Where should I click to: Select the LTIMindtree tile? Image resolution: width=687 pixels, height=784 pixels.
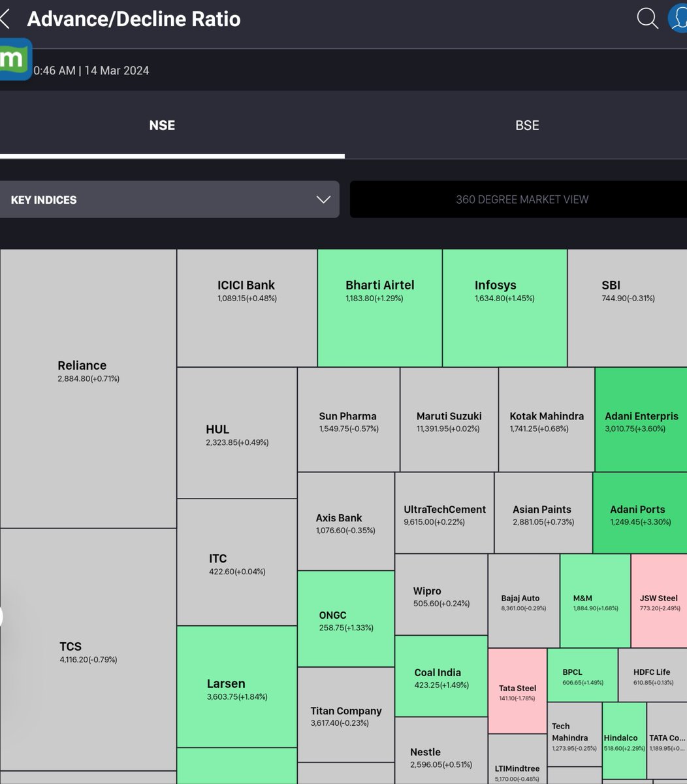517,759
